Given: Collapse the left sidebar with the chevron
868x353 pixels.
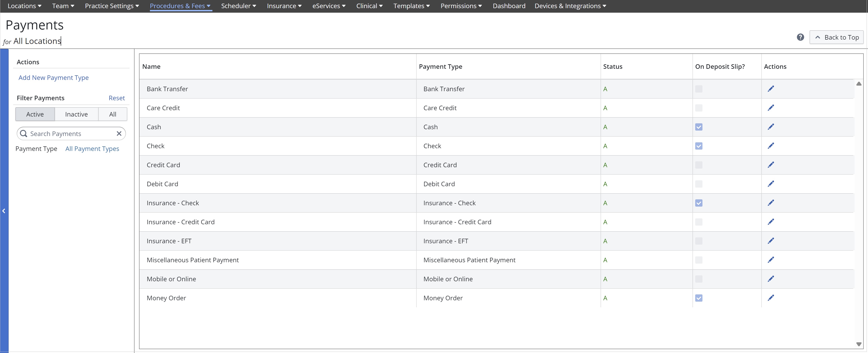Looking at the screenshot, I should (4, 211).
